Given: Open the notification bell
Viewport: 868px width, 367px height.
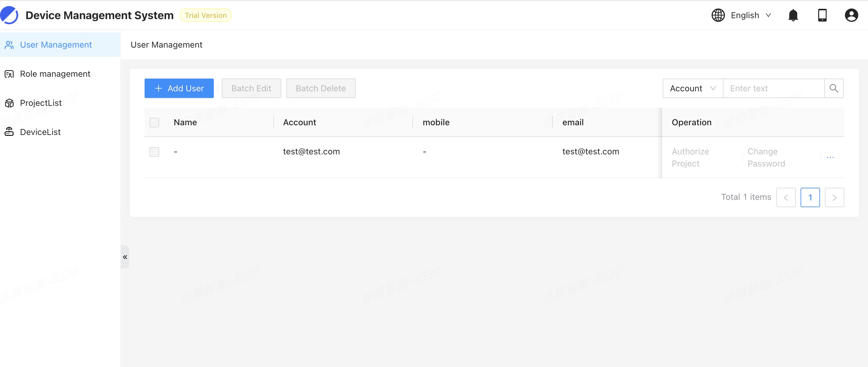Looking at the screenshot, I should click(793, 15).
